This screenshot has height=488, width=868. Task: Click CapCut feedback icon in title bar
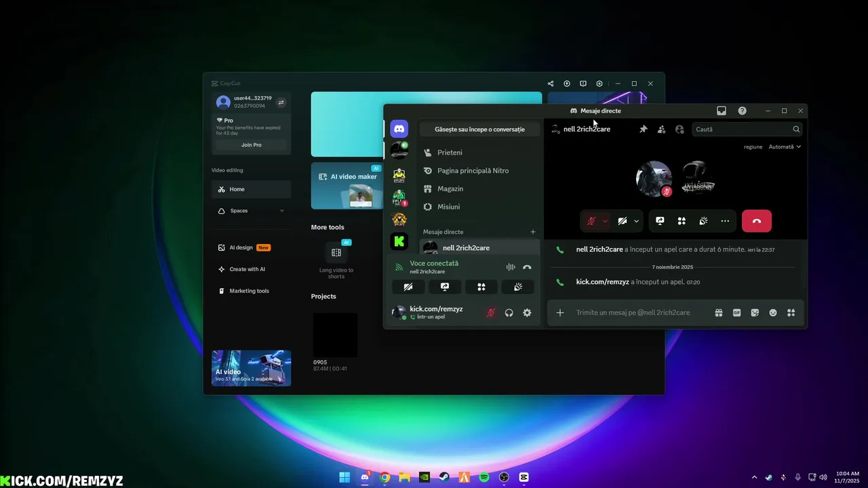click(583, 83)
